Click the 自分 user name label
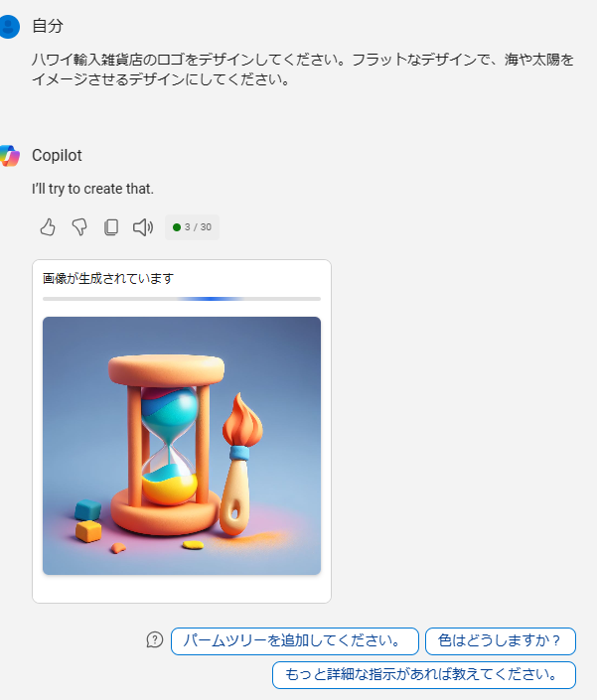The width and height of the screenshot is (597, 700). click(48, 26)
